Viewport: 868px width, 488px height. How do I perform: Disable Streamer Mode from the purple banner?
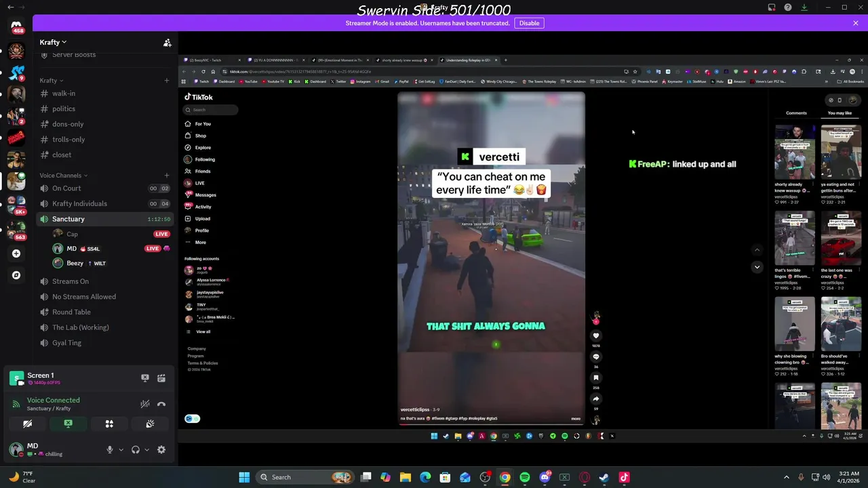[529, 23]
